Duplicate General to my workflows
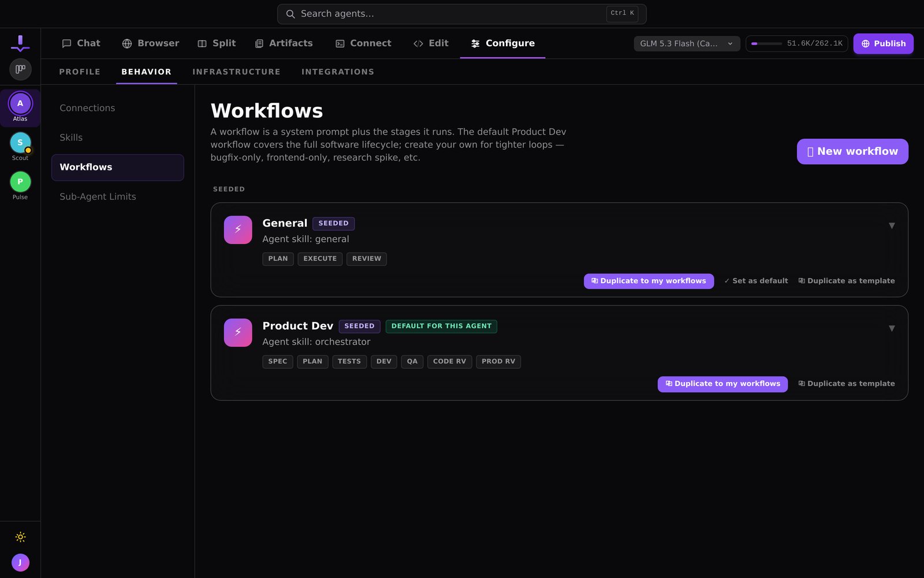 point(649,281)
